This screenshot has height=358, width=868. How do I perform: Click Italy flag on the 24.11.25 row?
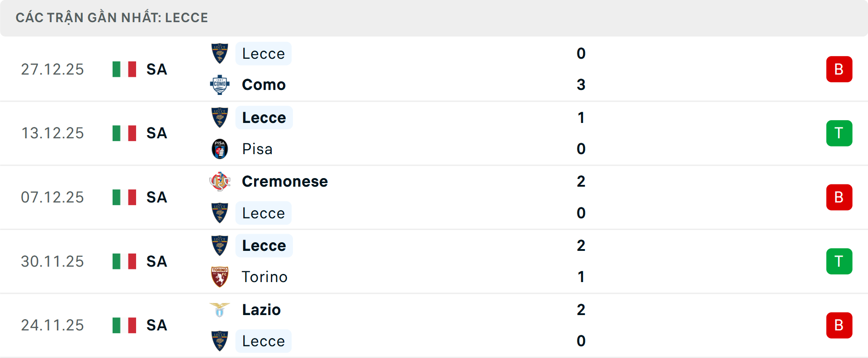click(124, 325)
